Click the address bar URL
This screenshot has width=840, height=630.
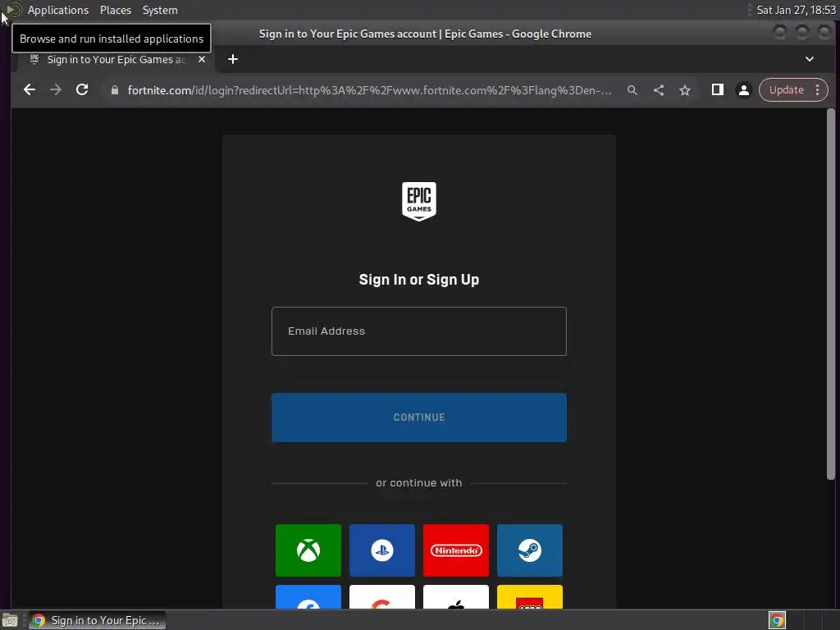tap(369, 90)
